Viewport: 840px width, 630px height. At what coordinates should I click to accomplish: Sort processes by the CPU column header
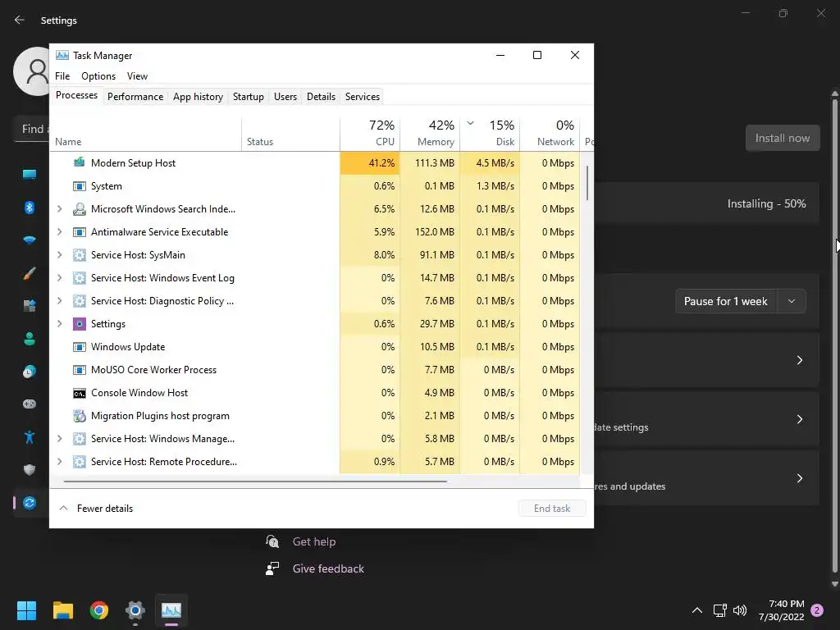pyautogui.click(x=370, y=134)
